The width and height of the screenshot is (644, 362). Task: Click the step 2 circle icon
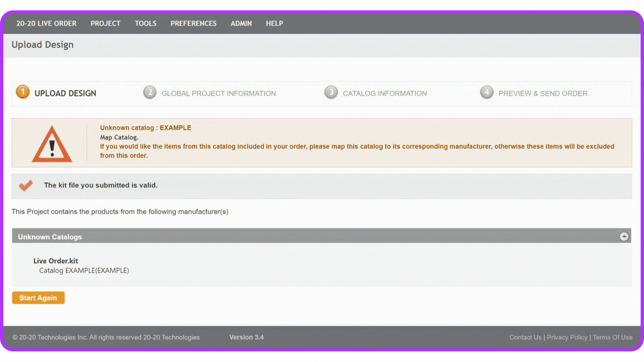150,92
